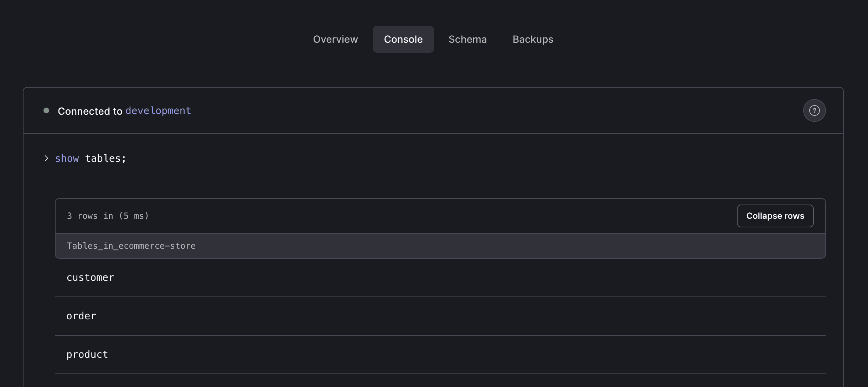Select the order table row
This screenshot has height=387, width=868.
pos(440,316)
